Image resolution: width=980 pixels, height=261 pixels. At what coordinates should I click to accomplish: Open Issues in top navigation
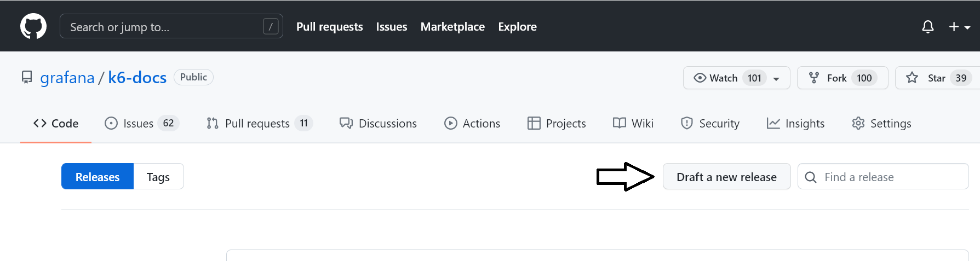coord(392,27)
